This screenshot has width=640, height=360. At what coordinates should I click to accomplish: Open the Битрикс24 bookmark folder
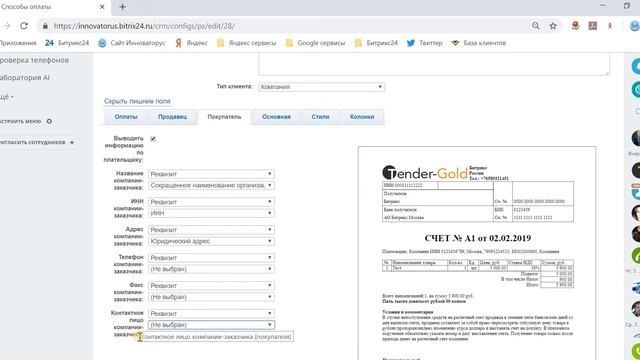tap(376, 43)
